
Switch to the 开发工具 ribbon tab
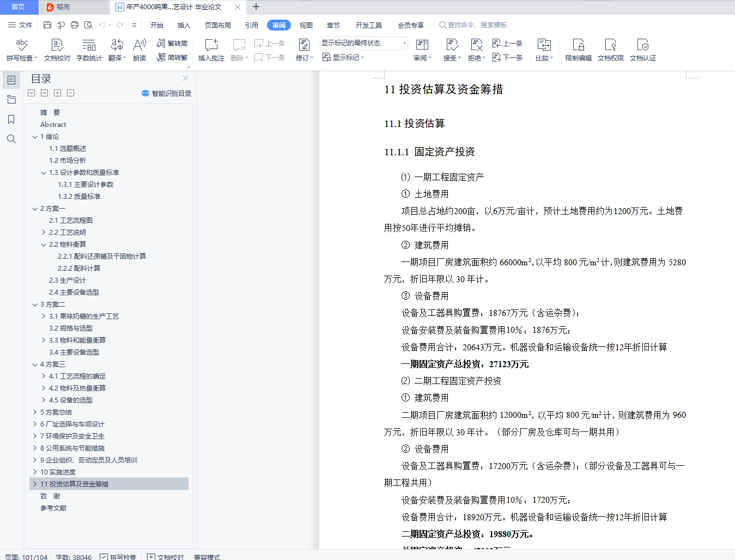click(x=369, y=25)
